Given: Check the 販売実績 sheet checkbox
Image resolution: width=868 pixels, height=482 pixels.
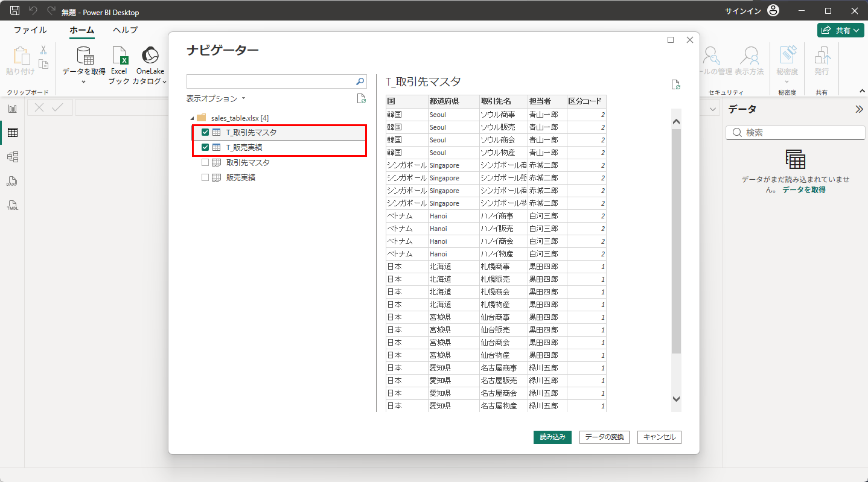Looking at the screenshot, I should coord(205,177).
